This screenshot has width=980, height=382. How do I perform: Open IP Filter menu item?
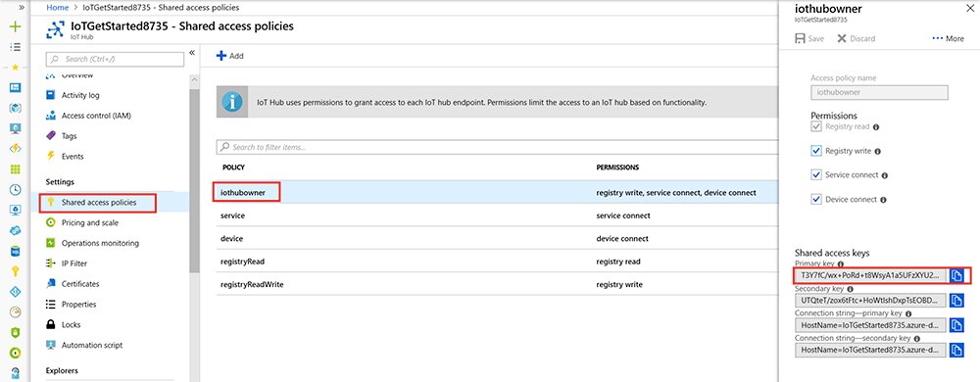click(x=67, y=263)
